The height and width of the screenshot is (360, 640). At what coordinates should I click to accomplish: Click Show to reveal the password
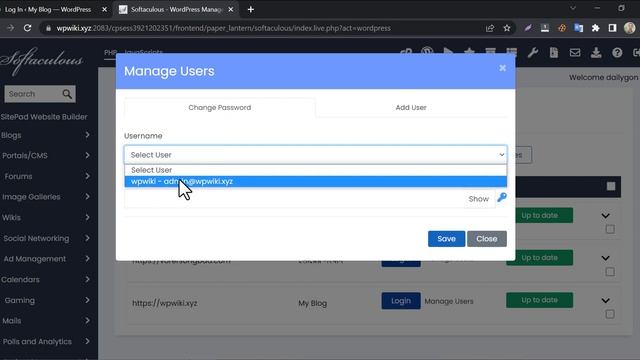point(478,199)
